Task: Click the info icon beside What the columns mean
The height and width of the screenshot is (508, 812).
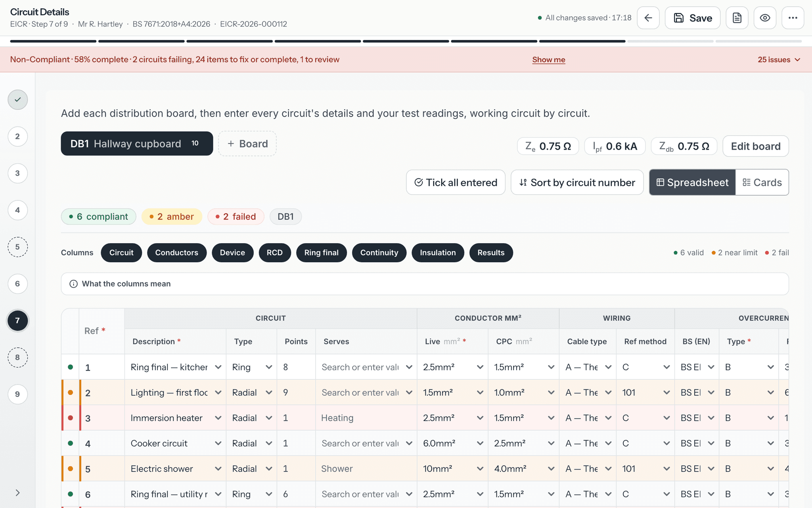Action: click(73, 284)
